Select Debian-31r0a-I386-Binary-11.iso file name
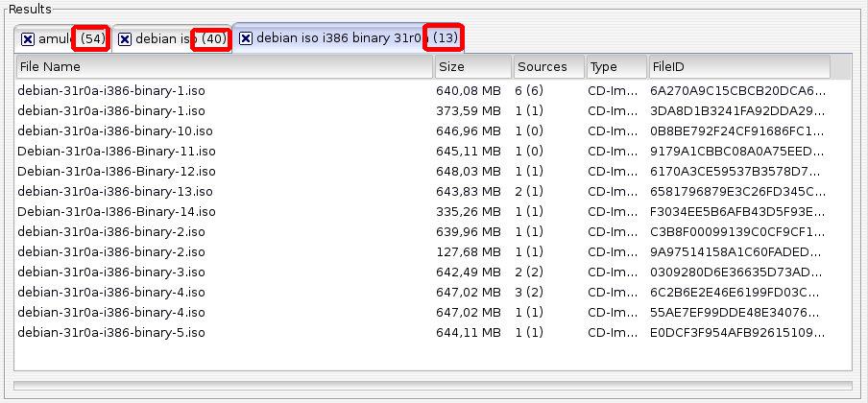The height and width of the screenshot is (403, 868). coord(116,152)
